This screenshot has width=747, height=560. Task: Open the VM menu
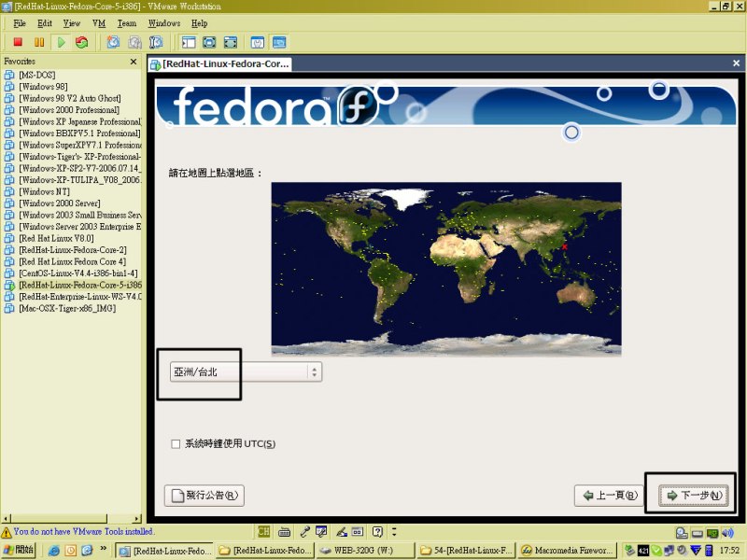[x=99, y=23]
